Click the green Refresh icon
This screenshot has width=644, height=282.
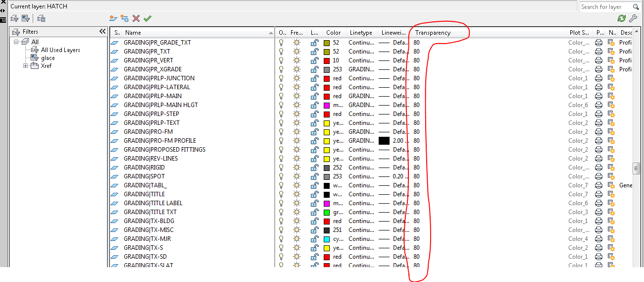click(622, 18)
